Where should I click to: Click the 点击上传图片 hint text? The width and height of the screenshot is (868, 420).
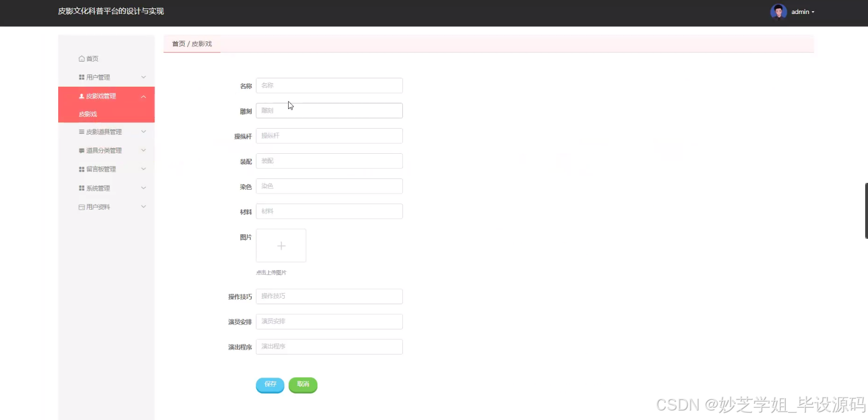click(x=271, y=273)
